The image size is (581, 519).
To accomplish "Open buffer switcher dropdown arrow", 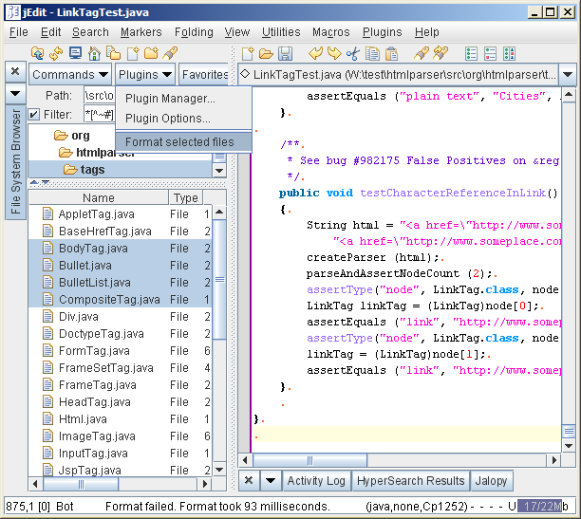I will [x=567, y=74].
